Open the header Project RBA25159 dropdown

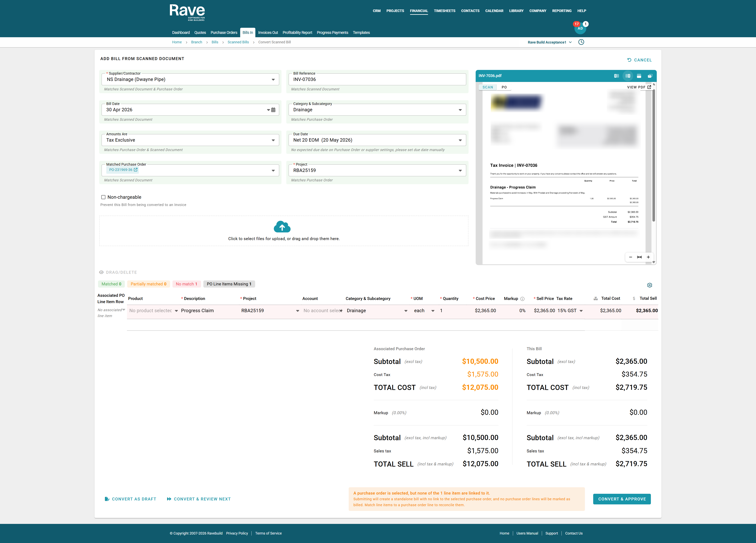point(460,170)
